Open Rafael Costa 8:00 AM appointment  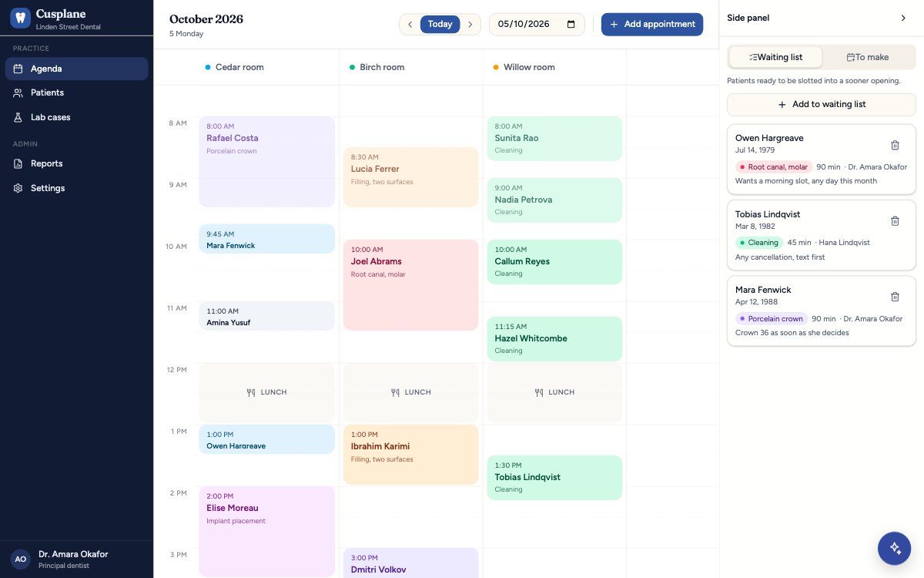[x=266, y=162]
